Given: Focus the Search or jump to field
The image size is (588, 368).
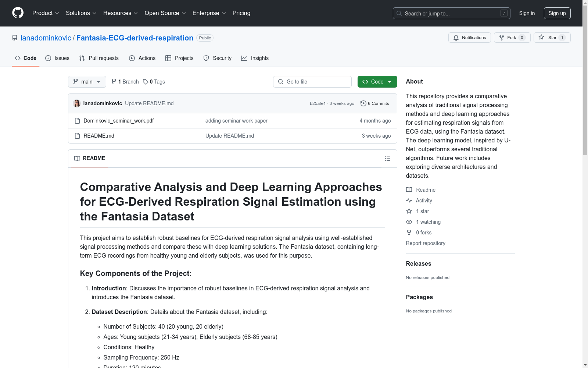Looking at the screenshot, I should click(x=452, y=13).
